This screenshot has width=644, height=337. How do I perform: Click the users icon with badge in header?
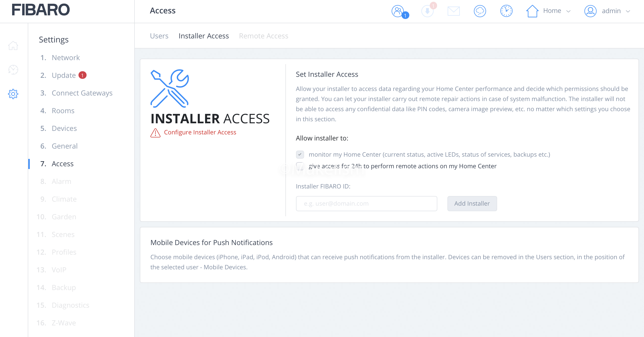(x=398, y=11)
